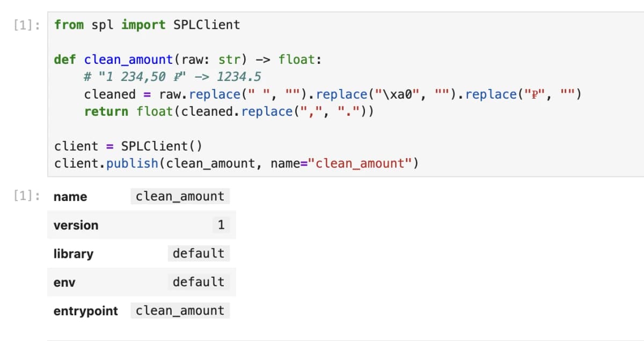
Task: Select the 'entrypoint' row label in output
Action: click(x=85, y=311)
